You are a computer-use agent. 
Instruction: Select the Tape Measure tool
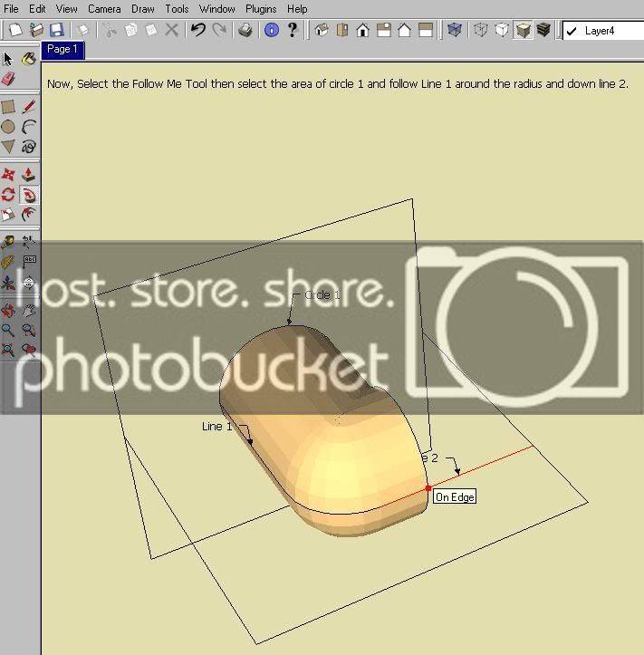tap(8, 242)
